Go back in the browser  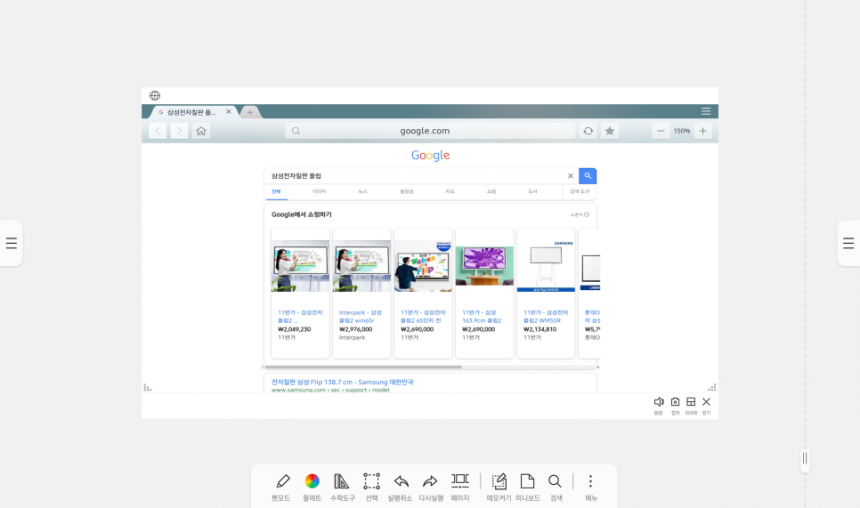pyautogui.click(x=158, y=131)
